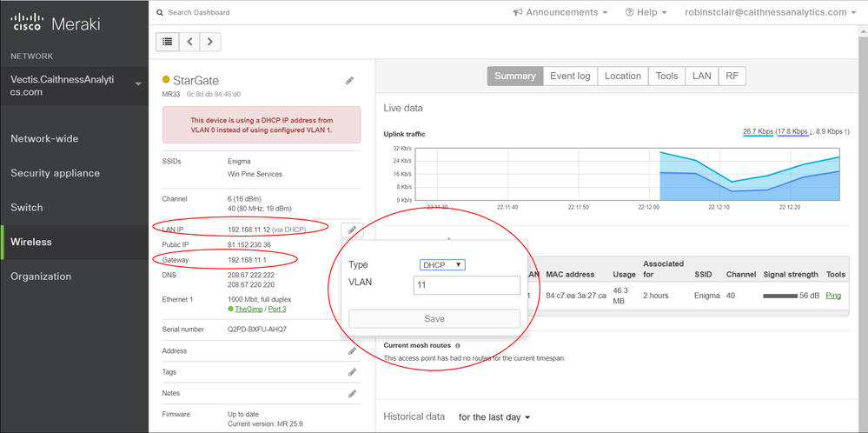868x433 pixels.
Task: Edit the Tags field pencil icon
Action: pyautogui.click(x=352, y=372)
